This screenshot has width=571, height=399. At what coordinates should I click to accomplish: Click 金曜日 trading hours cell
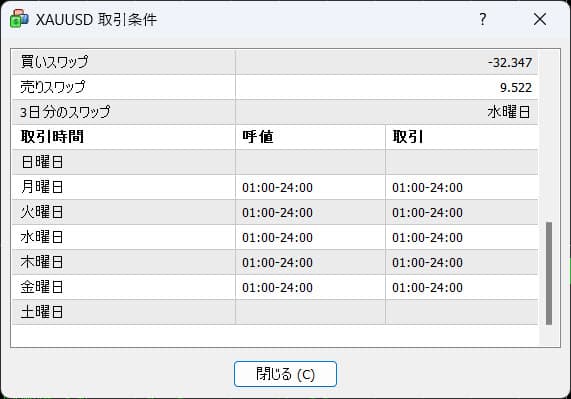pos(461,287)
